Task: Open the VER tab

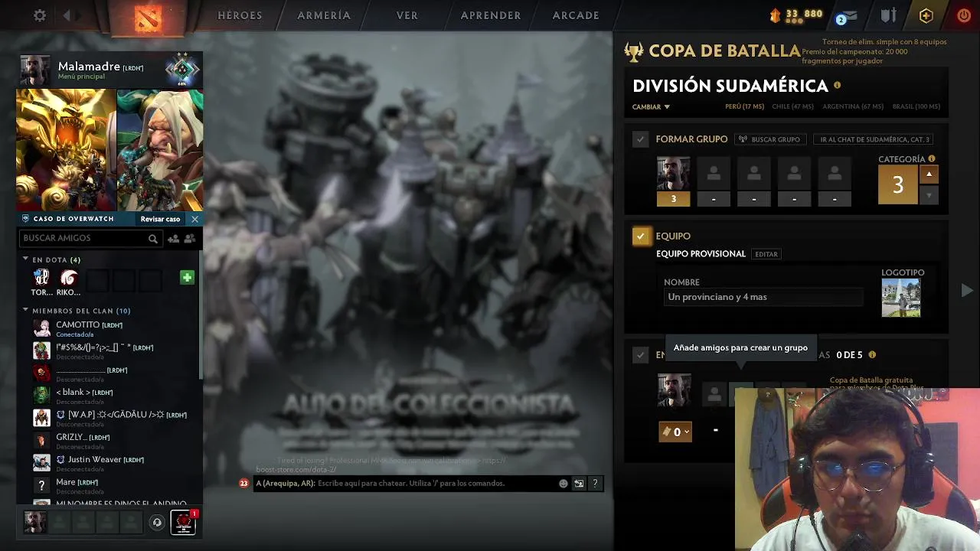Action: tap(407, 15)
